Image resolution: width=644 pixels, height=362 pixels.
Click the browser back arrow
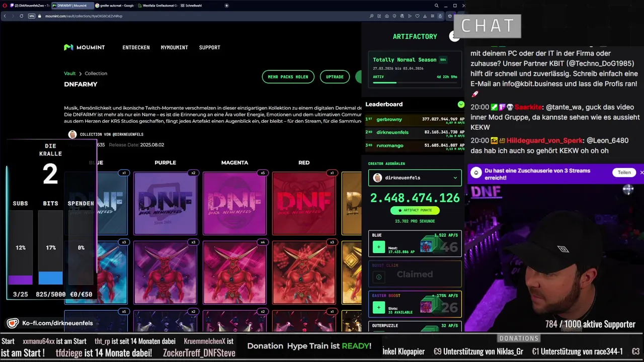tap(5, 16)
